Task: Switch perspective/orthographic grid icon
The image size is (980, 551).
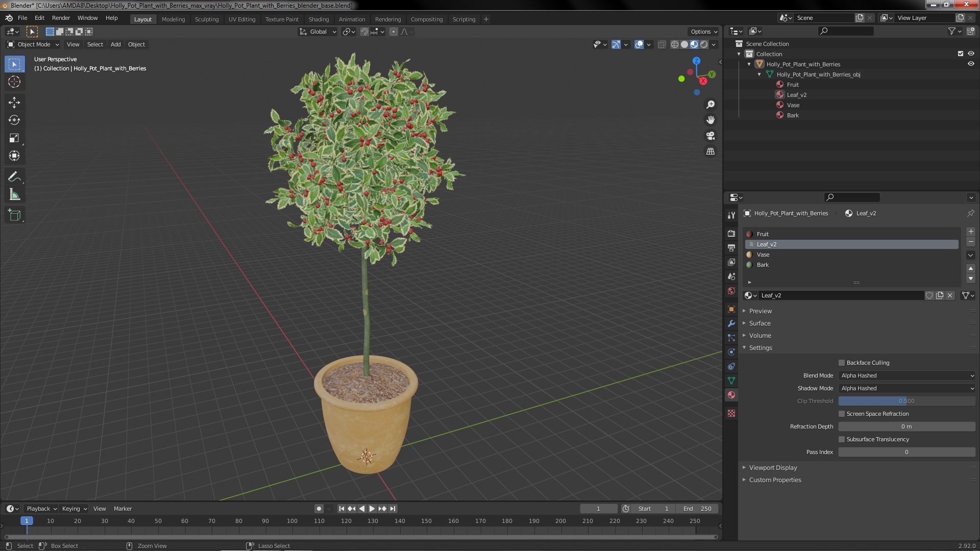Action: [x=710, y=152]
